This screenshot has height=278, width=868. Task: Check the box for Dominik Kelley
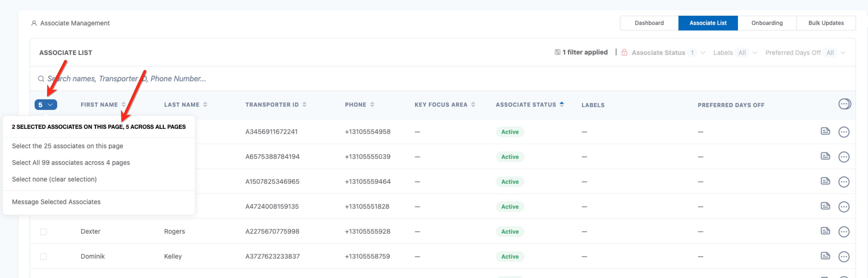click(43, 257)
